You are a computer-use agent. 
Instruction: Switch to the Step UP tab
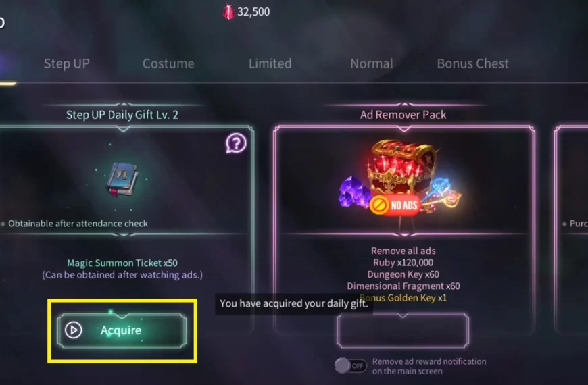[x=67, y=63]
